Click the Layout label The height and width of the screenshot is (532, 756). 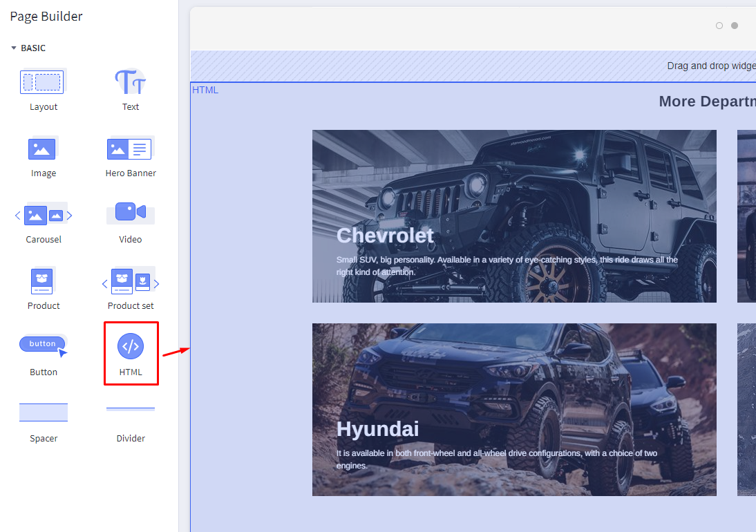pyautogui.click(x=44, y=106)
